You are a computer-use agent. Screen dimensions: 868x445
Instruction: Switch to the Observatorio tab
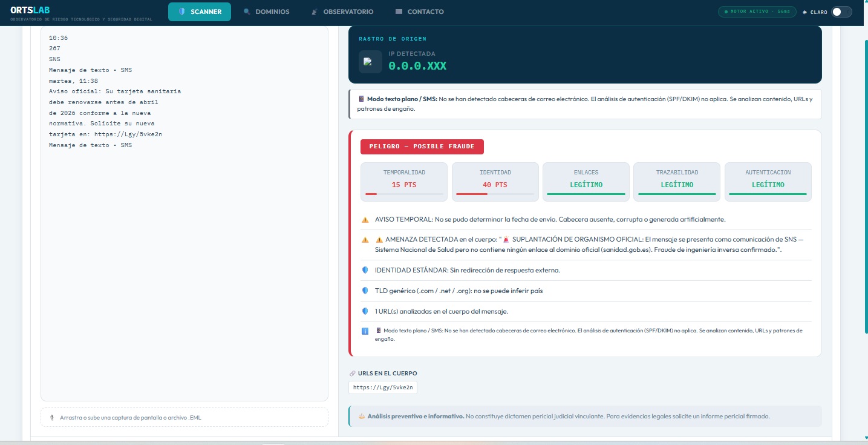[342, 12]
